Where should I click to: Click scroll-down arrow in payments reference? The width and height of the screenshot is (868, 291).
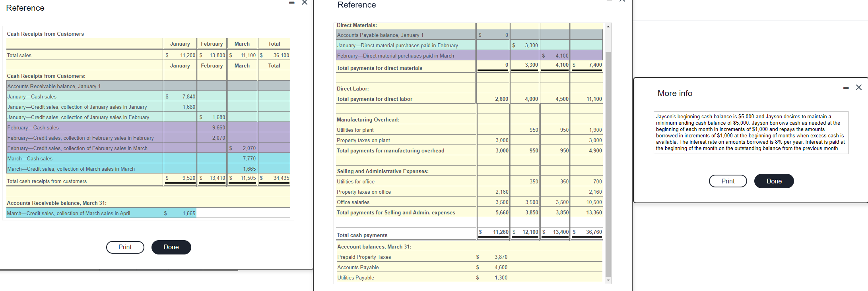(x=608, y=280)
